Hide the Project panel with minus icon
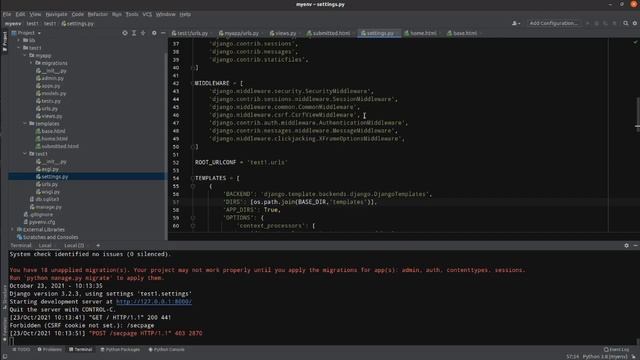 coord(163,33)
